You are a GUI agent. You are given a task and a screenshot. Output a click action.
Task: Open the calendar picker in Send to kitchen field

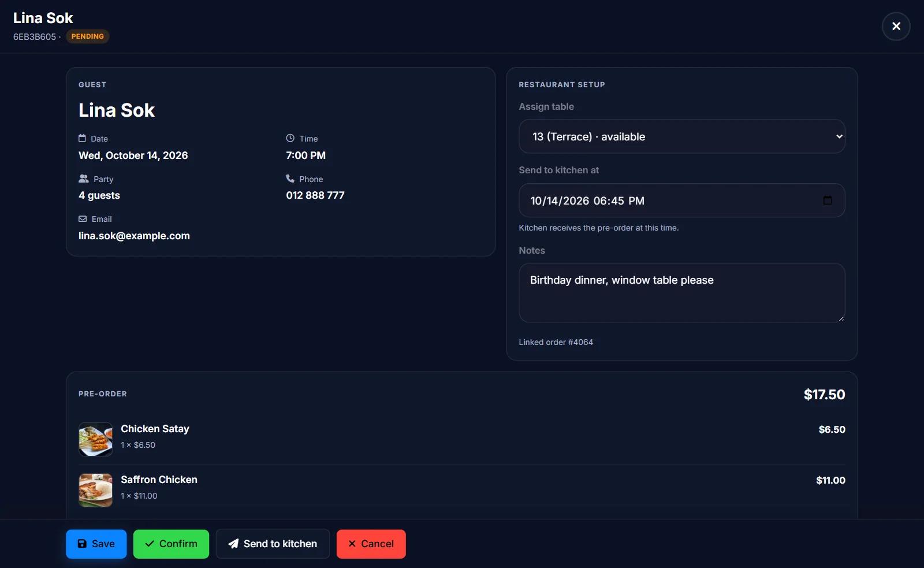coord(827,201)
